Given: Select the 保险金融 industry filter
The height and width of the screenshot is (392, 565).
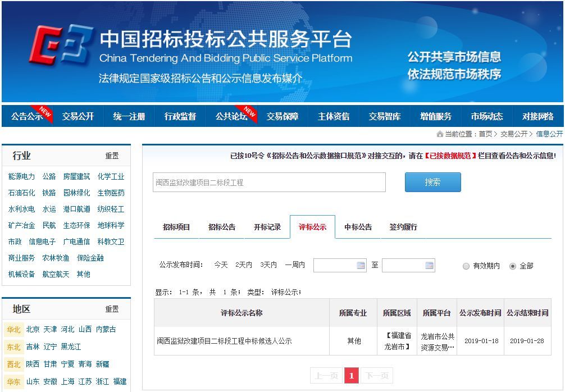Looking at the screenshot, I should [x=90, y=258].
